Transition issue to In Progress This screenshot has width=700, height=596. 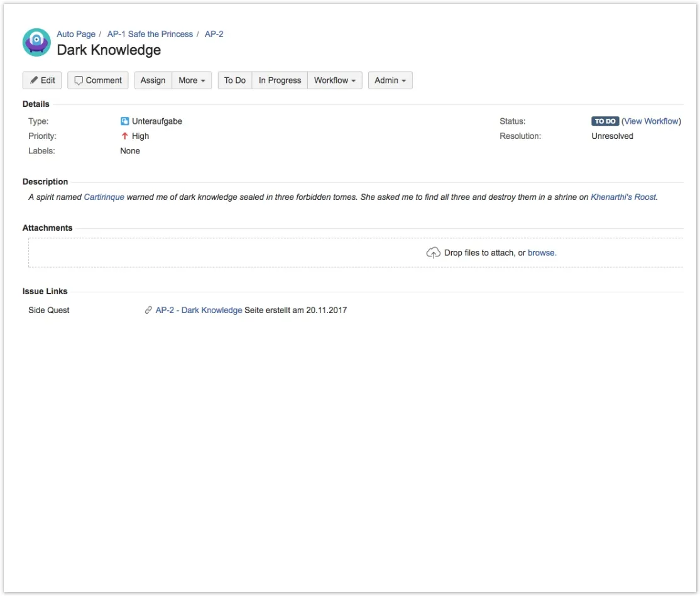tap(280, 80)
